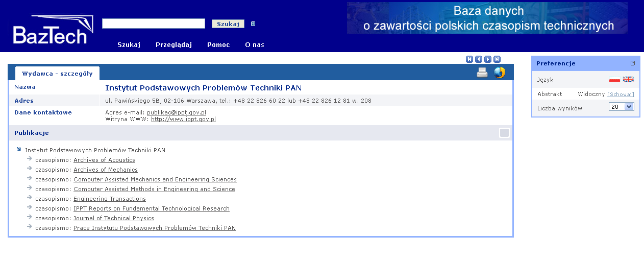Open Pomoc menu item

click(x=218, y=44)
